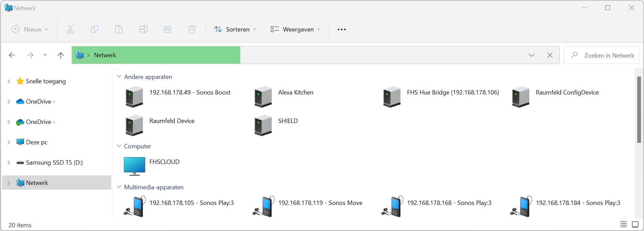644x231 pixels.
Task: Click the Zoeken in Netwerk search box
Action: pos(601,55)
